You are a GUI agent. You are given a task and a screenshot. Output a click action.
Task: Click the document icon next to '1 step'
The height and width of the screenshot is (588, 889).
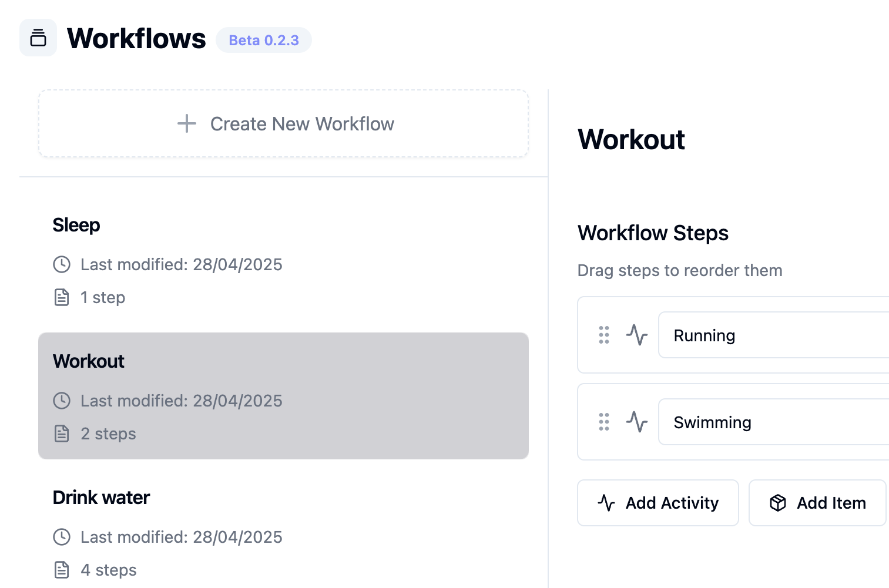pos(62,297)
